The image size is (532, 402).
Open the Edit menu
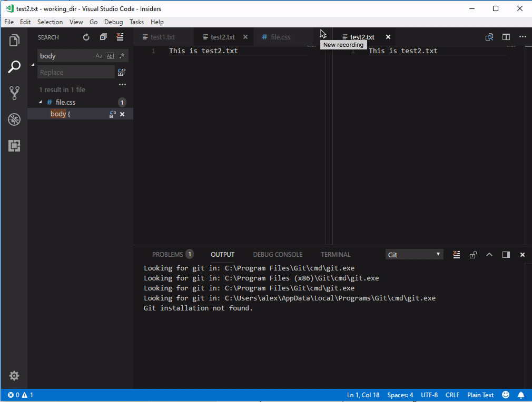coord(25,22)
